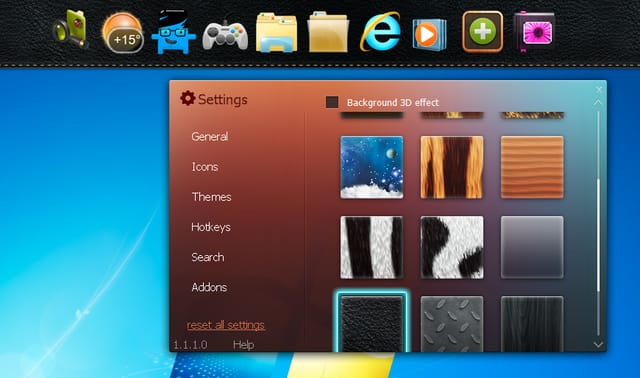Open Windows Explorer libraries folder icon
This screenshot has width=640, height=378.
(x=276, y=33)
